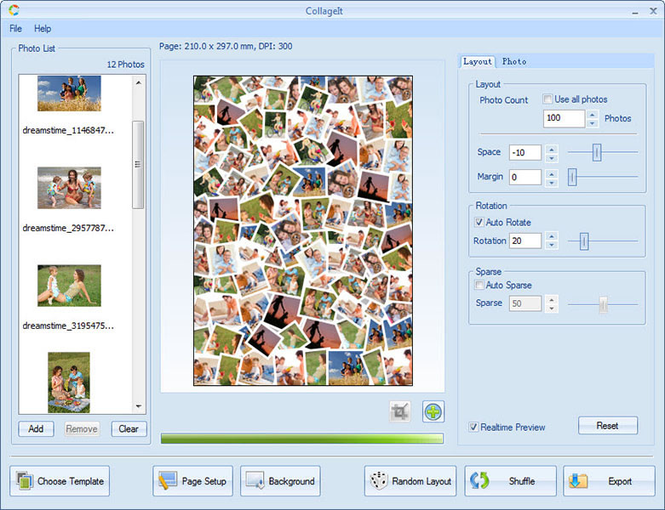This screenshot has width=665, height=510.
Task: Increase Photo Count with up arrow
Action: pyautogui.click(x=592, y=114)
